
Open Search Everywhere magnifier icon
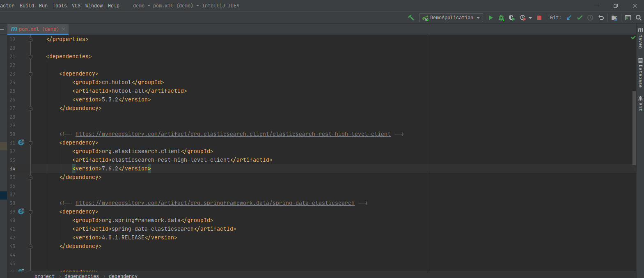click(639, 18)
